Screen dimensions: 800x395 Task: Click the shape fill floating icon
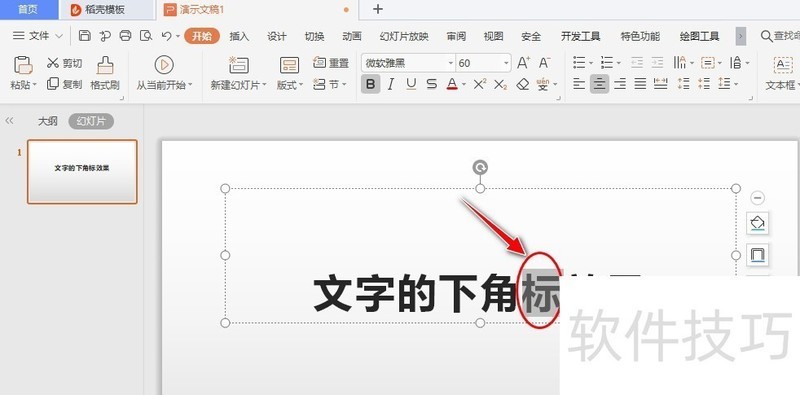(x=758, y=223)
